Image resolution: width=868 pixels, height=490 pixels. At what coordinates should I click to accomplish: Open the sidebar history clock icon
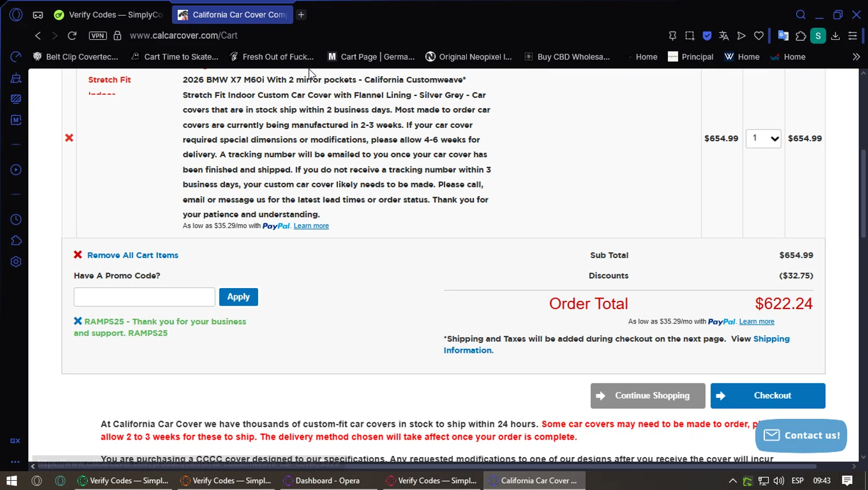(x=16, y=220)
